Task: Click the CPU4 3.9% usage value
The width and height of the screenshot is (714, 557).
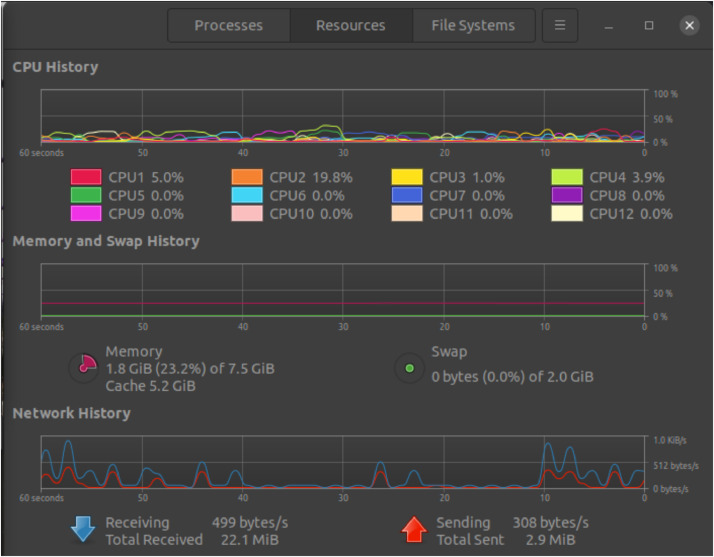Action: click(648, 177)
